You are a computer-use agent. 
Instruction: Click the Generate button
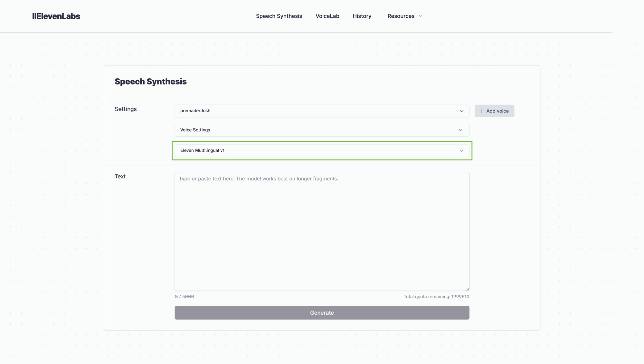(322, 313)
